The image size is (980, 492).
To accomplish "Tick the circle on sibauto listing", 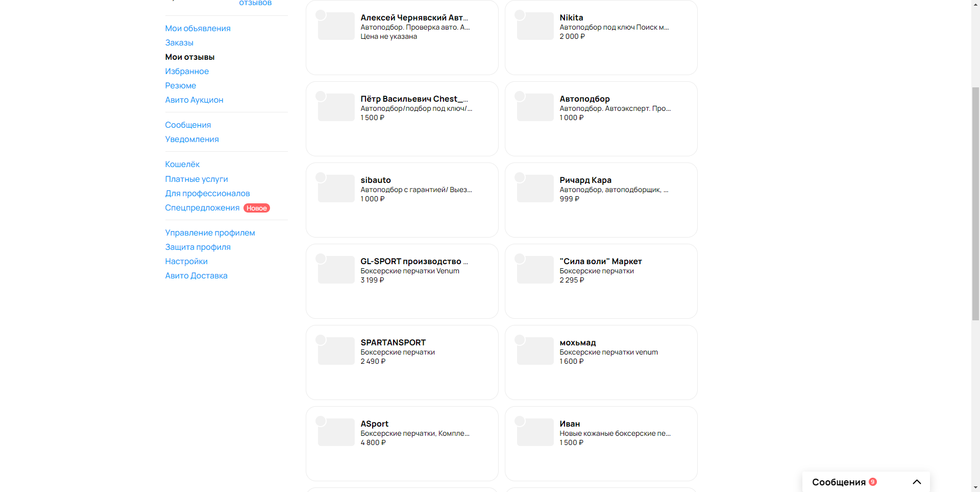I will point(321,177).
